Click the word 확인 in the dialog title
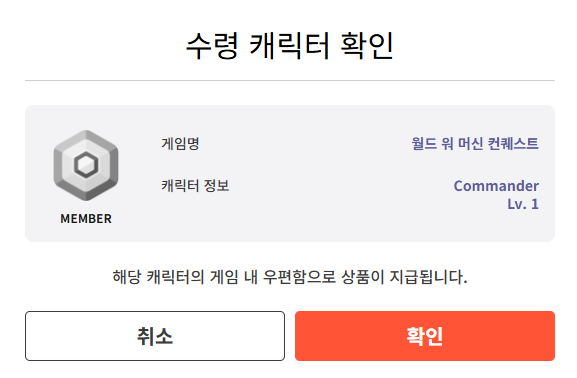This screenshot has width=577, height=378. 367,46
